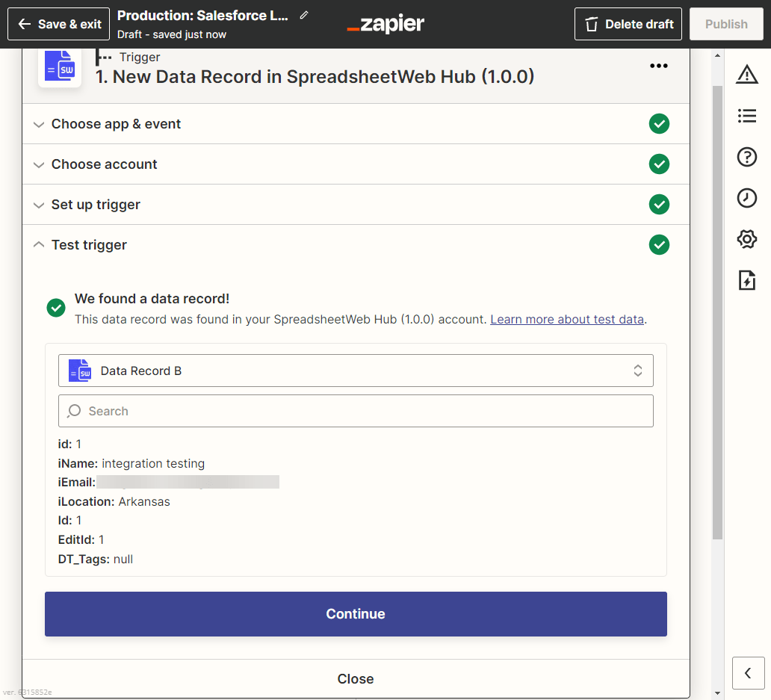Click the step title New Data Record in SpreadsheetWeb Hub
771x700 pixels.
[315, 77]
